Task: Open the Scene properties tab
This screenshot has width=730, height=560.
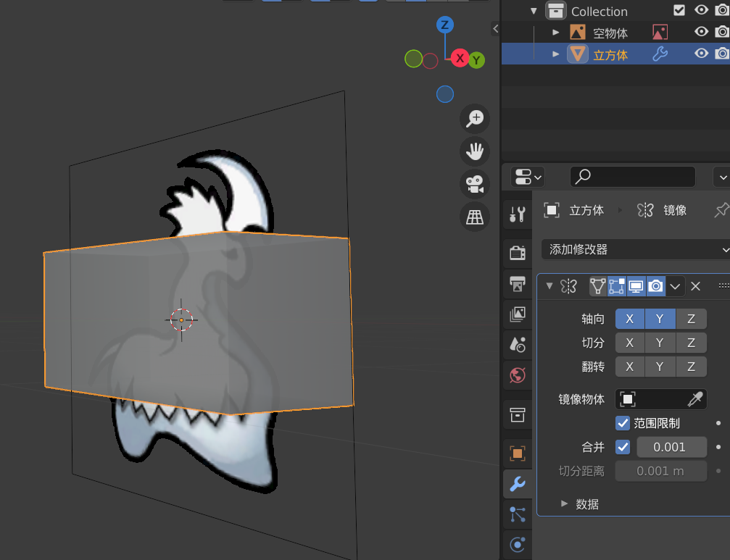Action: [518, 345]
